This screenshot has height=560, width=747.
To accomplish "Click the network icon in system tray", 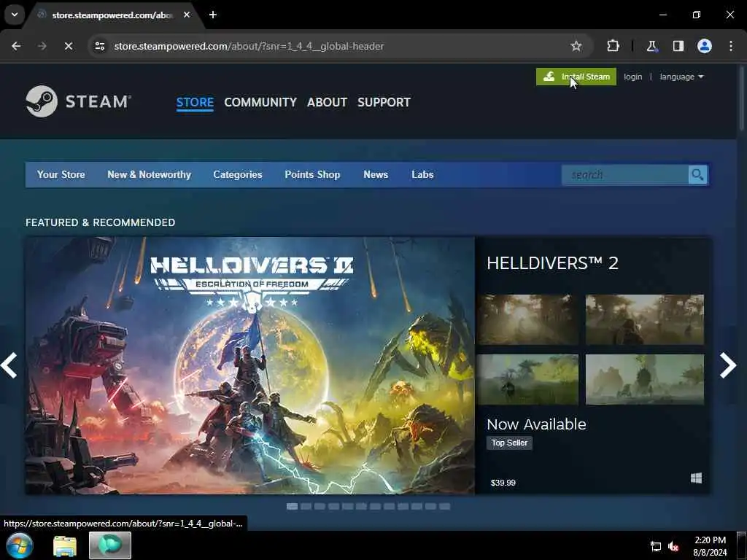I will point(656,547).
